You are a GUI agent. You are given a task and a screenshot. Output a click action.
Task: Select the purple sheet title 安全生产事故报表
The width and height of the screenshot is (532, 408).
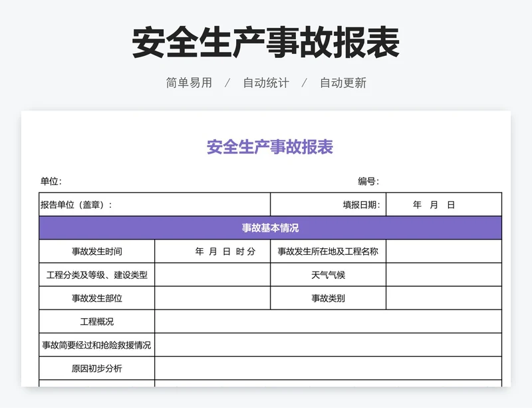[x=270, y=147]
